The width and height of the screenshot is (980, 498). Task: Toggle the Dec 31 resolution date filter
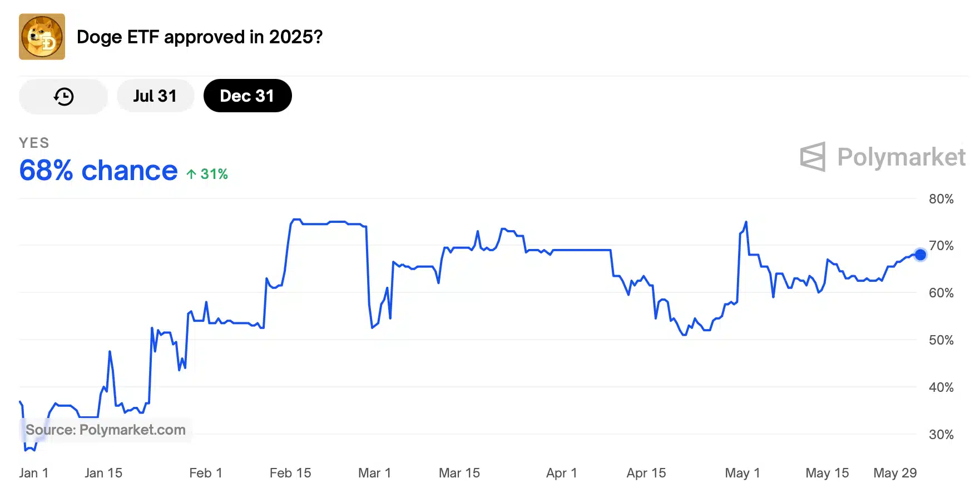pos(248,96)
